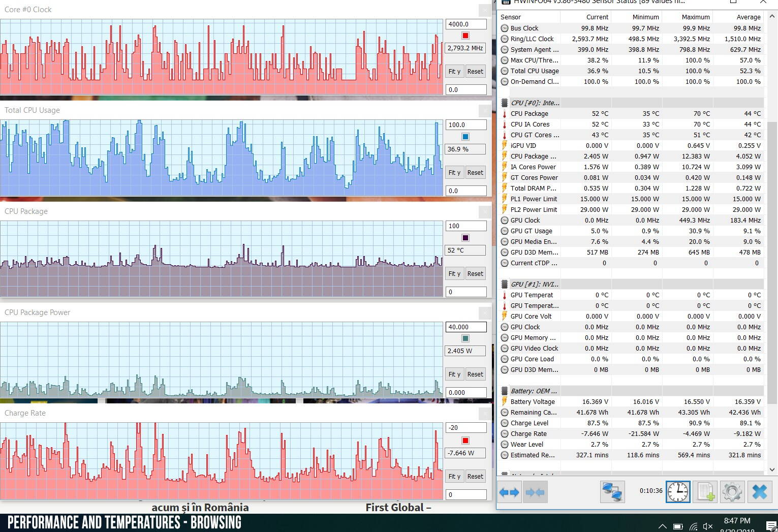This screenshot has width=778, height=532.
Task: Open the taskbar Wi-Fi network icon
Action: click(x=693, y=526)
